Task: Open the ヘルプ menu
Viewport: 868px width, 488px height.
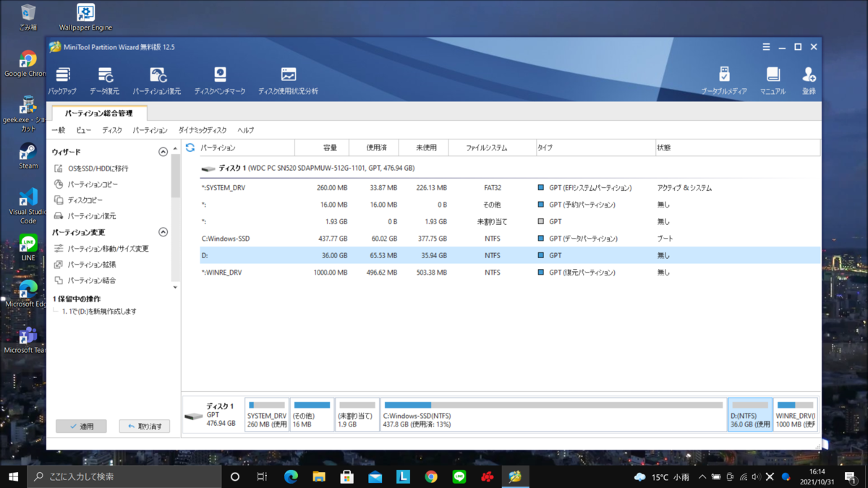Action: (x=246, y=130)
